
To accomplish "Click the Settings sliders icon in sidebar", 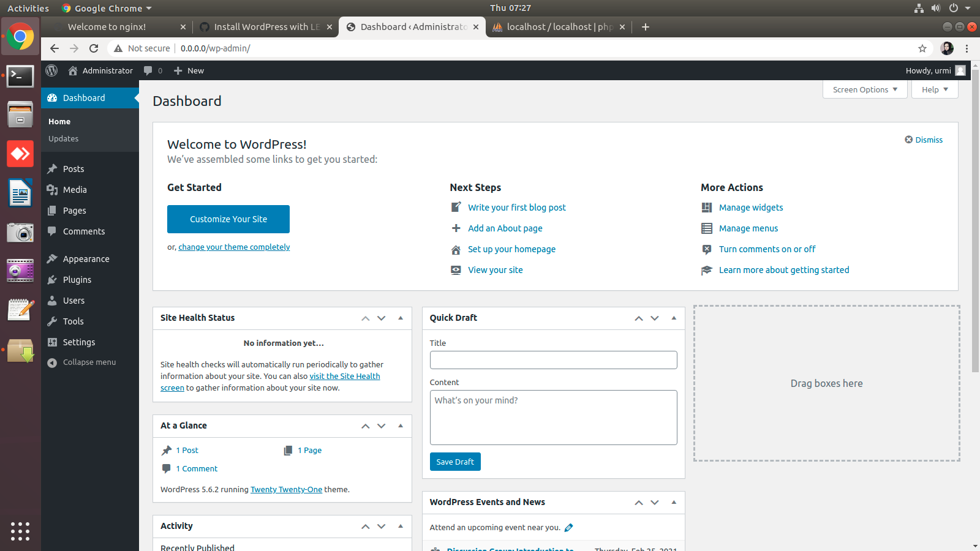I will click(x=52, y=342).
